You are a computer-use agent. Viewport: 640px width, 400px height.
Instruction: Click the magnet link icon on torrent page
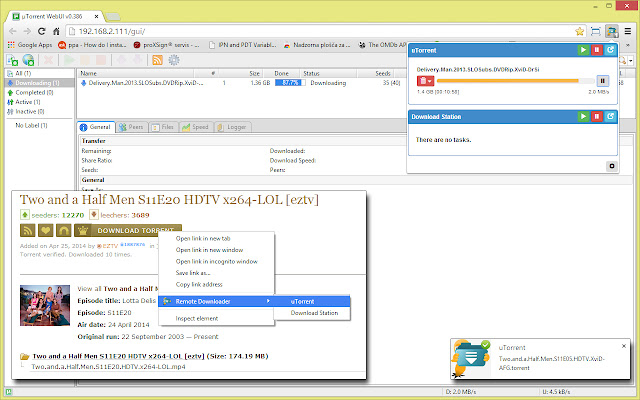click(x=63, y=231)
